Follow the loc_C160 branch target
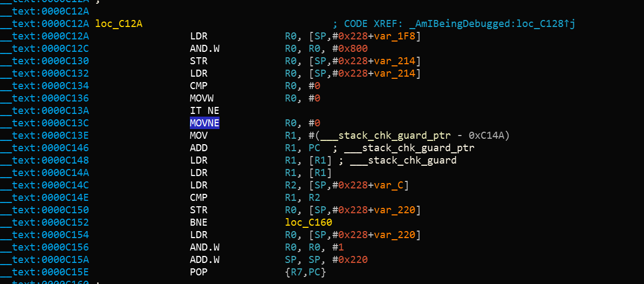Screen dimensions: 644x284 point(308,222)
